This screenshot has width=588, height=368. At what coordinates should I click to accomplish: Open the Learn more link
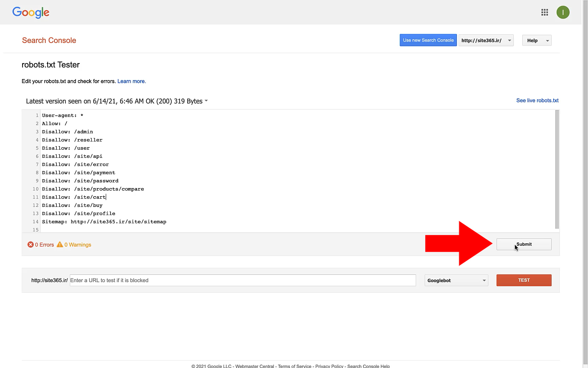(131, 81)
